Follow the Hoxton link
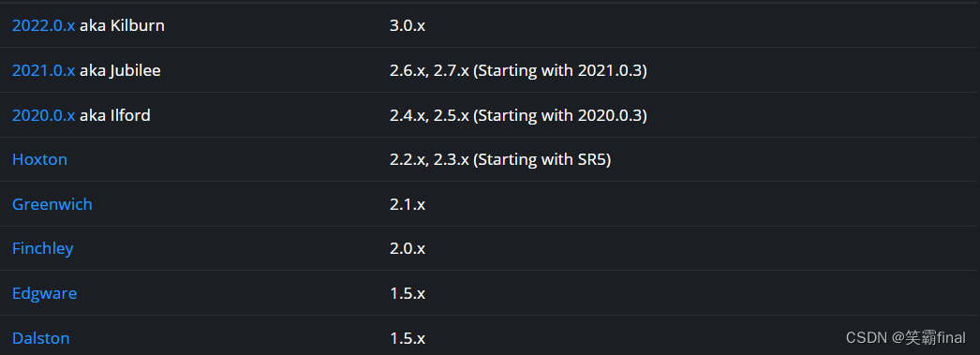 point(39,160)
